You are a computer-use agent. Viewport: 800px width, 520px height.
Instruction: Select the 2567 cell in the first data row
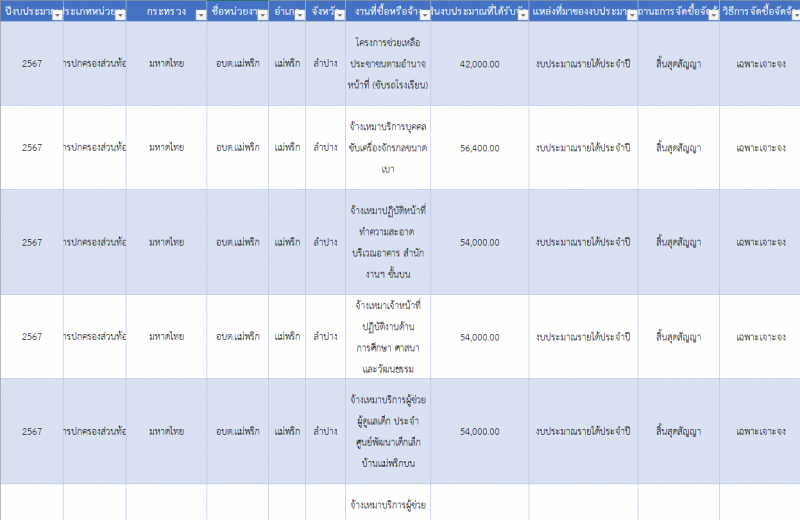point(32,63)
